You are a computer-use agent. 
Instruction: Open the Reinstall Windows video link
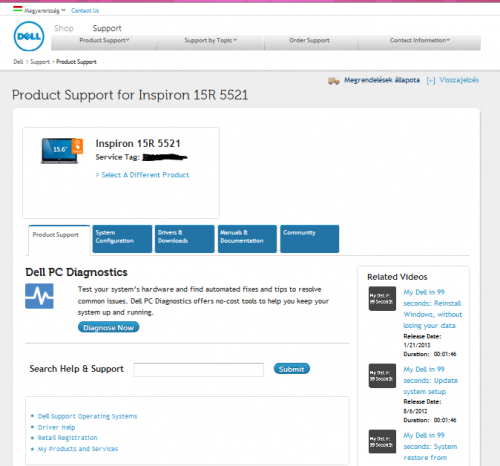(433, 309)
